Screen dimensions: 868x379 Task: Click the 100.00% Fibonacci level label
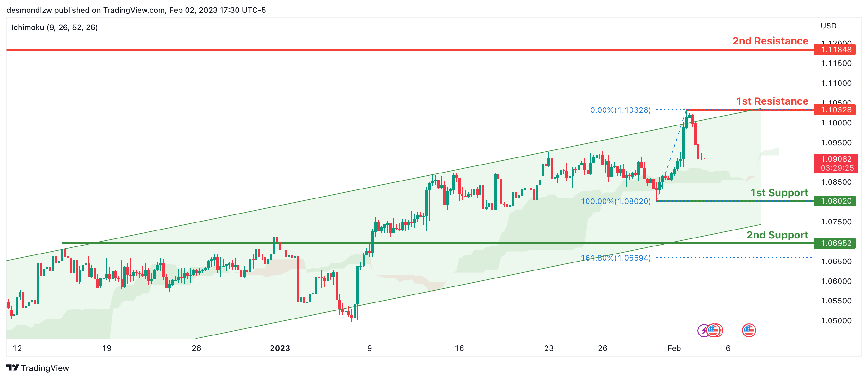(616, 201)
